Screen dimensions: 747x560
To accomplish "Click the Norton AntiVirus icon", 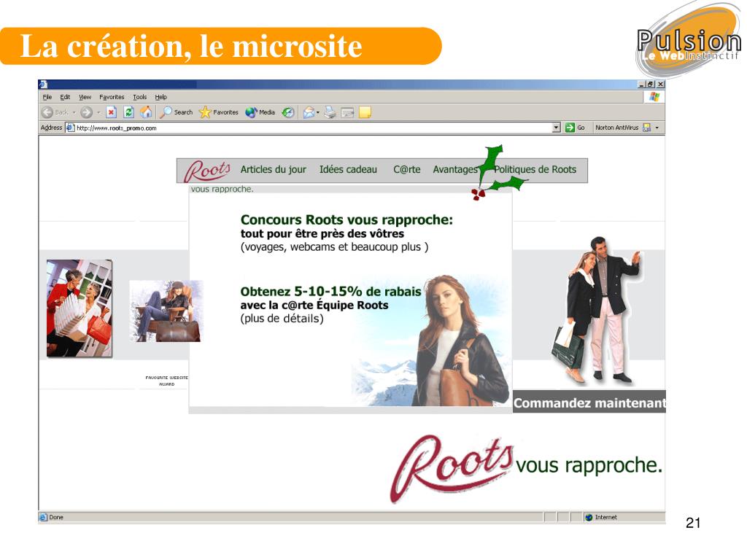I will coord(646,128).
